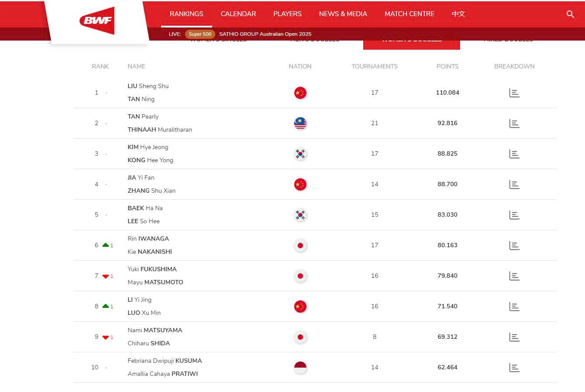Viewport: 585px width, 392px height.
Task: Click the Malaysia flag icon
Action: 300,123
